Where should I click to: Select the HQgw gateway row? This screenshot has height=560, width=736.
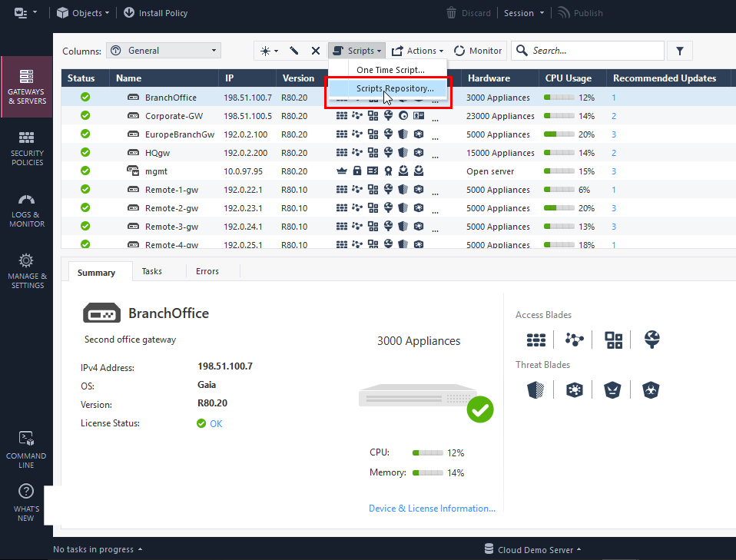coord(399,153)
